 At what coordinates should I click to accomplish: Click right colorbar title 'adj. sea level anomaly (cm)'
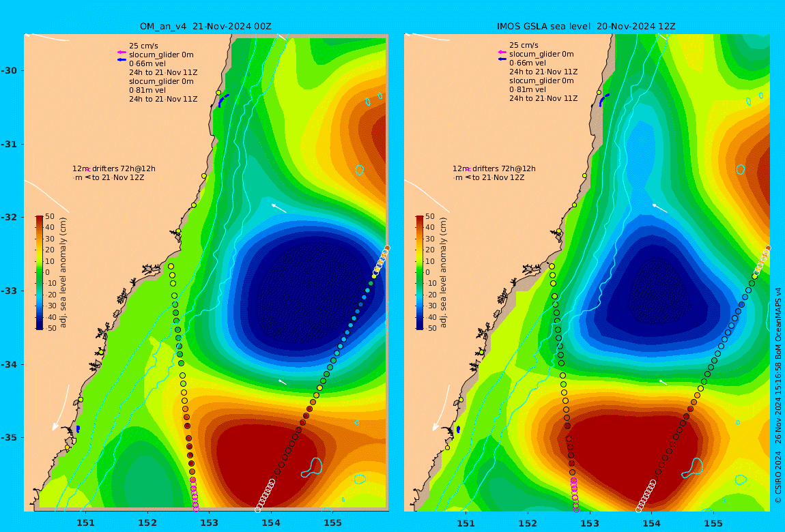coord(443,273)
